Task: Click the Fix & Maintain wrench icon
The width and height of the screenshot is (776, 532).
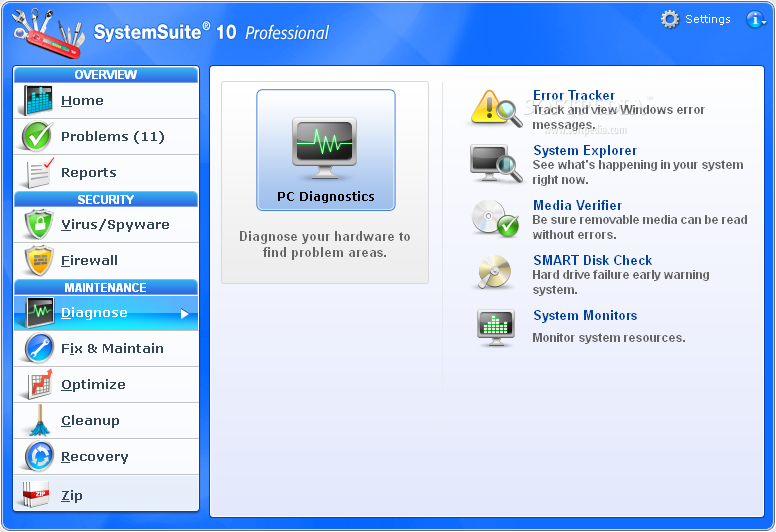Action: (39, 348)
